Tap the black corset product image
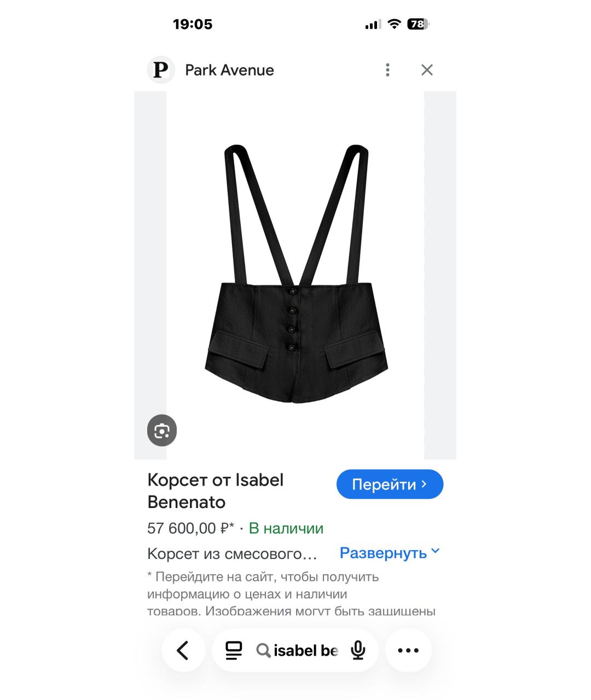Screen dimensions: 591x700 click(296, 275)
